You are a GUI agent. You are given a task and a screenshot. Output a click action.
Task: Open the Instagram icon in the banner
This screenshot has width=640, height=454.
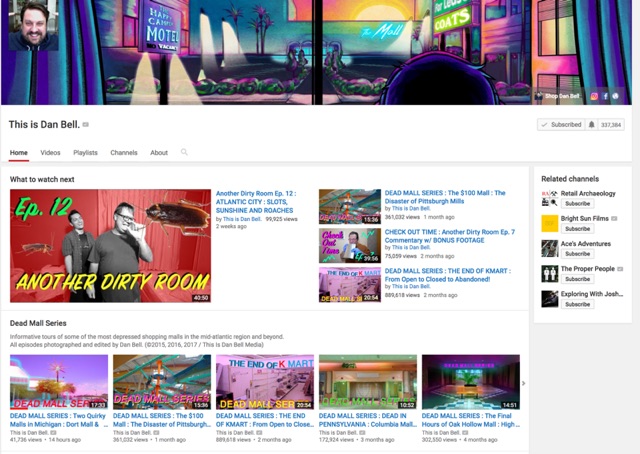(x=594, y=96)
